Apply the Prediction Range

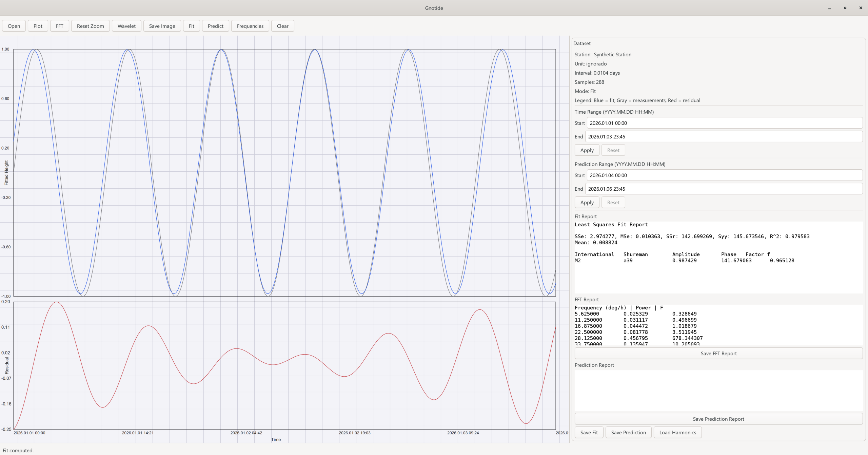coord(587,202)
